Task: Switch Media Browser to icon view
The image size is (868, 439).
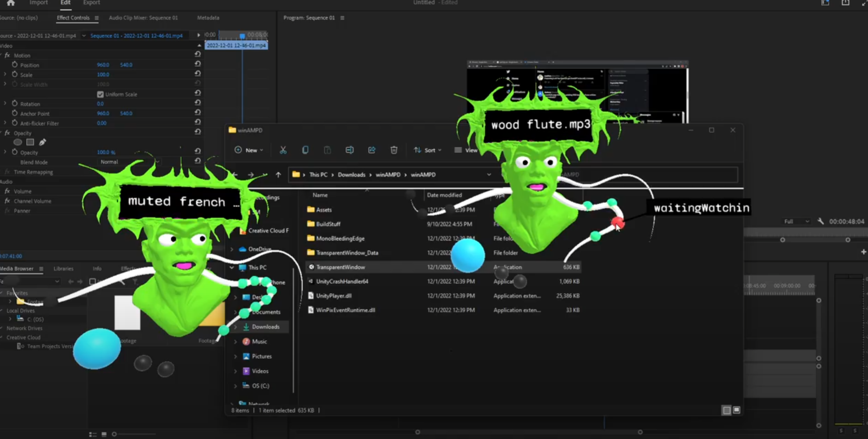Action: pyautogui.click(x=104, y=434)
